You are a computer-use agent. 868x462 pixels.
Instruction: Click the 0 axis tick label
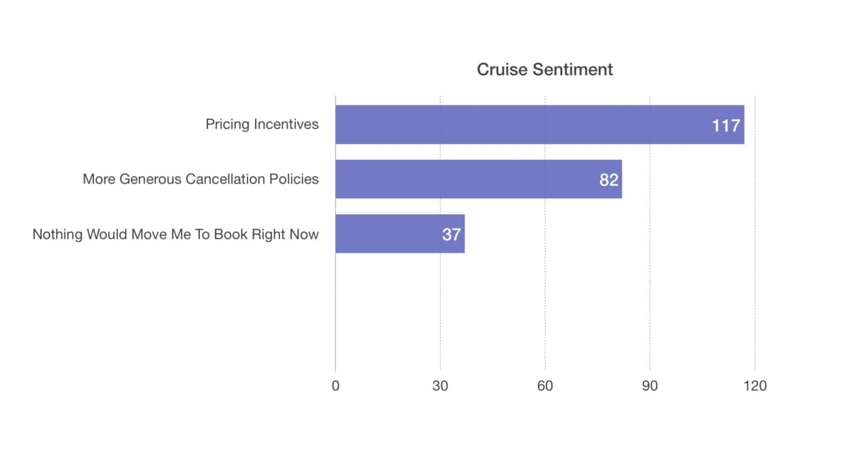pos(336,386)
